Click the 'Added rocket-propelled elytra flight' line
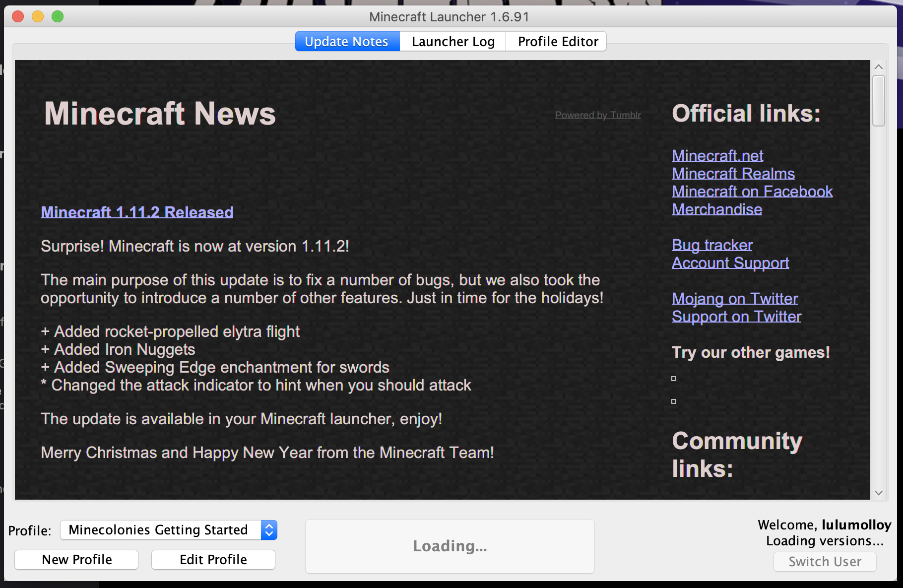This screenshot has height=588, width=903. [x=170, y=332]
